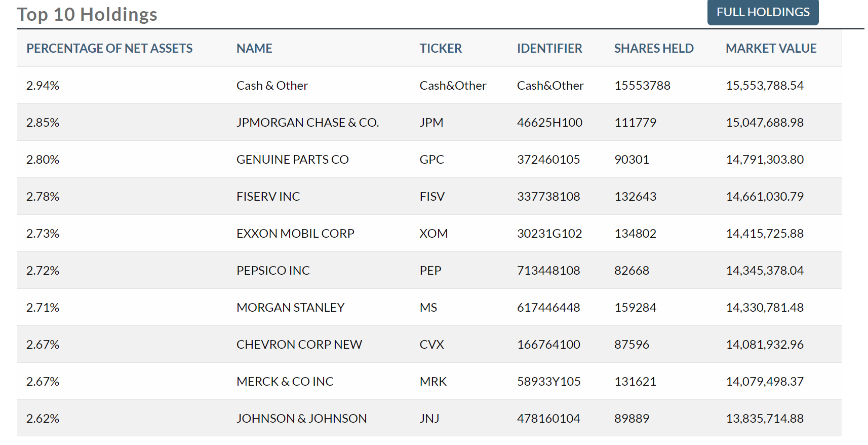
Task: Click the FISERV INC name entry
Action: 268,196
